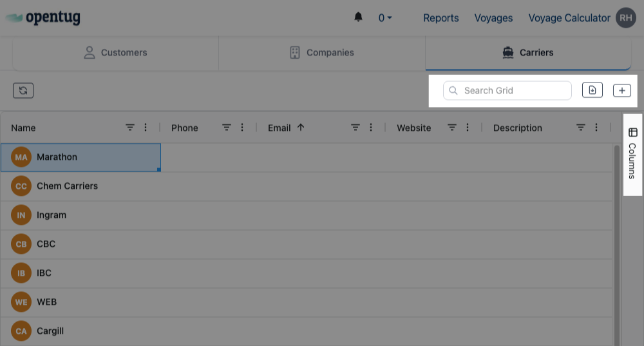Viewport: 644px width, 346px height.
Task: Click the refresh grid icon button
Action: coord(23,91)
